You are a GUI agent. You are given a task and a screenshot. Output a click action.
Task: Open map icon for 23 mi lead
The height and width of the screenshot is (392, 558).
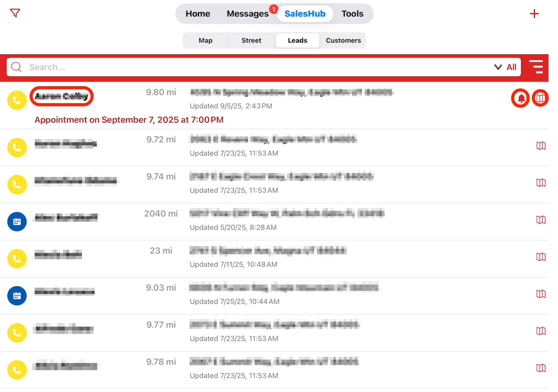[541, 257]
